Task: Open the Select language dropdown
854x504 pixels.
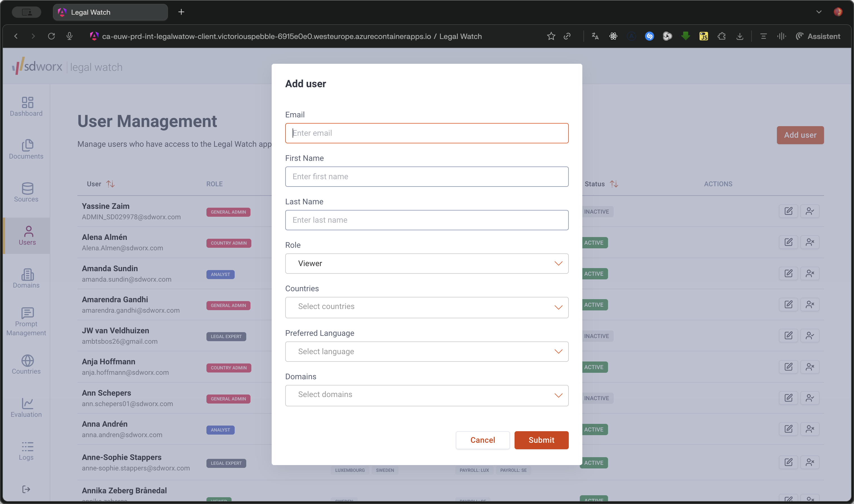Action: pos(426,352)
